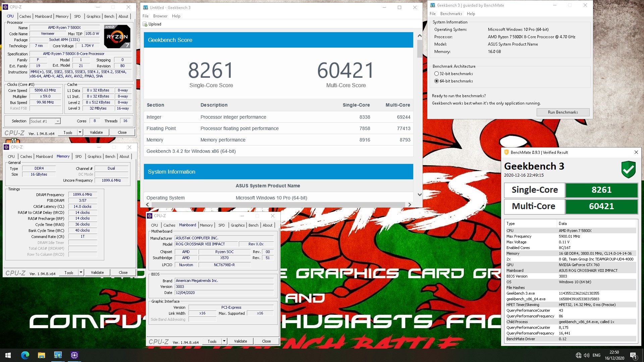The image size is (644, 362).
Task: Click the Integer row in Geekbench results
Action: pos(278,117)
